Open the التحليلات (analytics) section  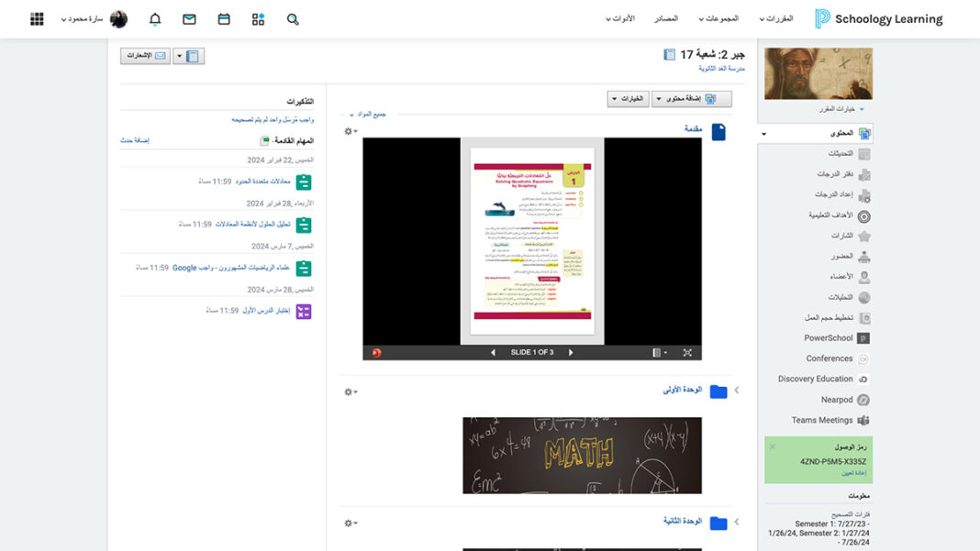840,295
